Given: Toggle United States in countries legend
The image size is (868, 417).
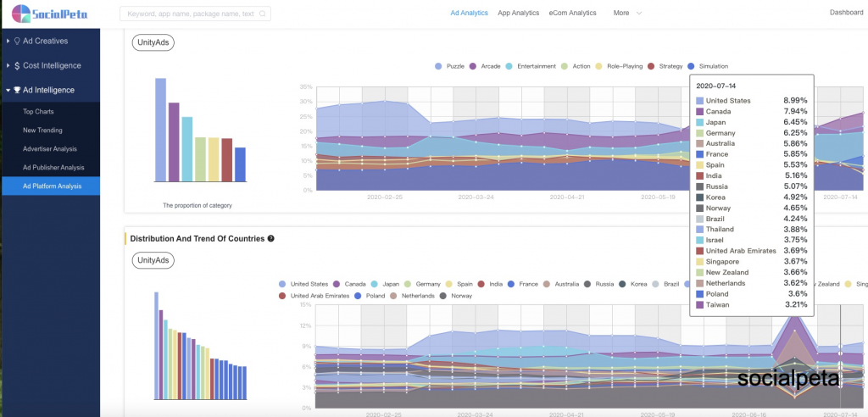Looking at the screenshot, I should point(303,284).
